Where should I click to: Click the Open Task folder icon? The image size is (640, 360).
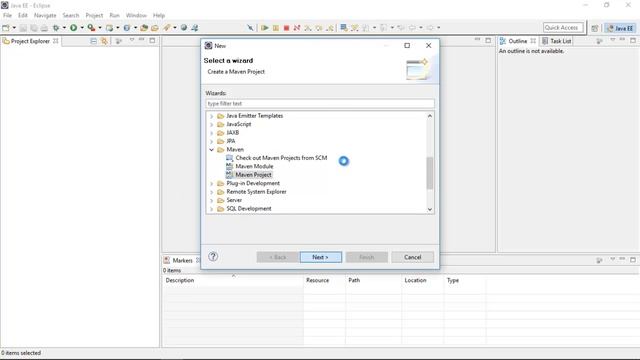pos(155,28)
